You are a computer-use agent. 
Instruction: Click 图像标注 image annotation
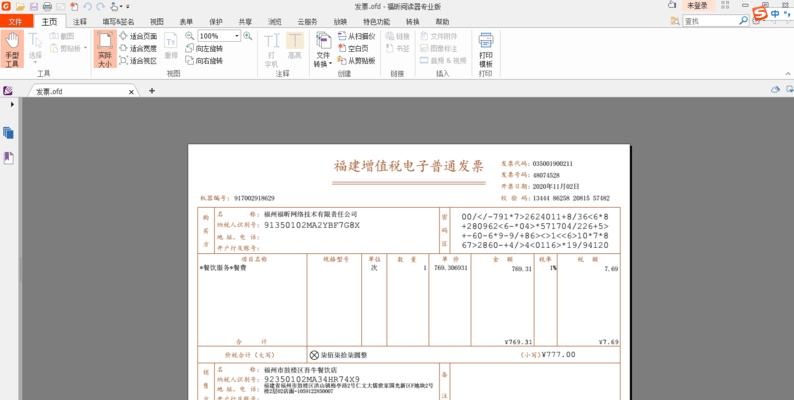(x=439, y=48)
